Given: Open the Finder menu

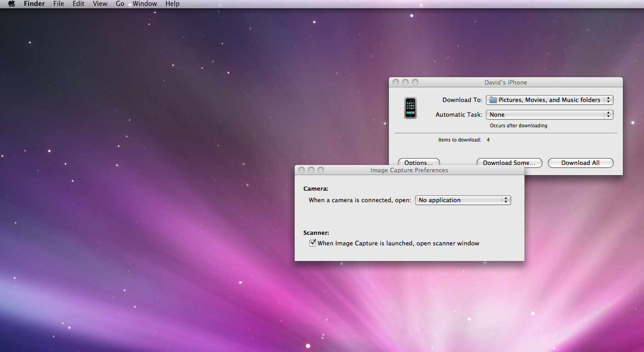Looking at the screenshot, I should click(34, 4).
